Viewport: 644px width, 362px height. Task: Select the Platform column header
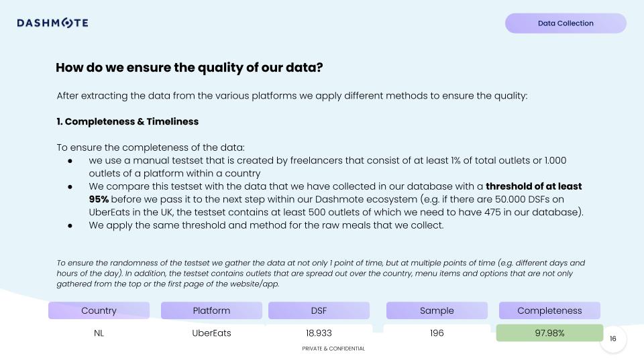tap(211, 310)
